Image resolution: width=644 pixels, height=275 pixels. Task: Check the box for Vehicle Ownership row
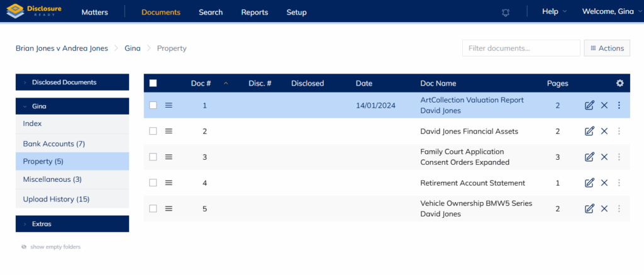(x=153, y=209)
